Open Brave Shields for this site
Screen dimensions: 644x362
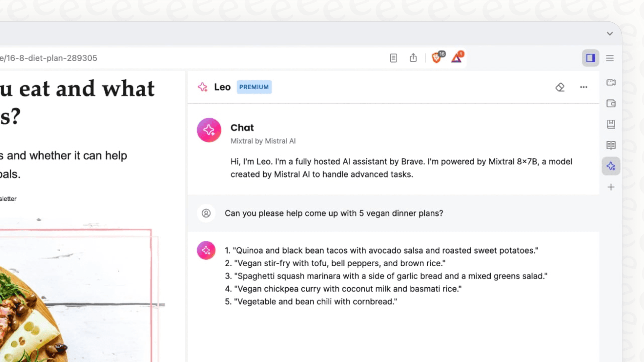(437, 58)
